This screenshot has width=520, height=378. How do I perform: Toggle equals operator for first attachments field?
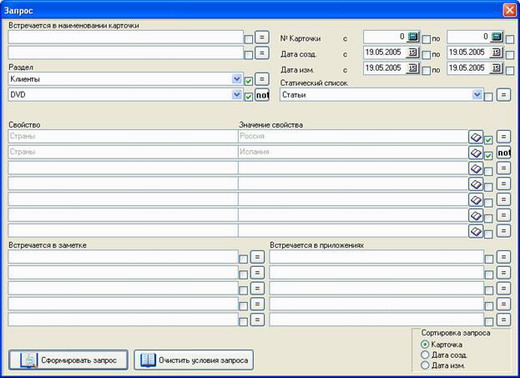[503, 257]
